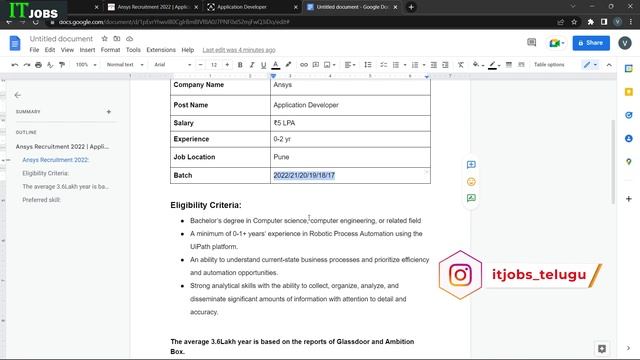The height and width of the screenshot is (360, 640).
Task: Open table background fill color
Action: click(478, 64)
